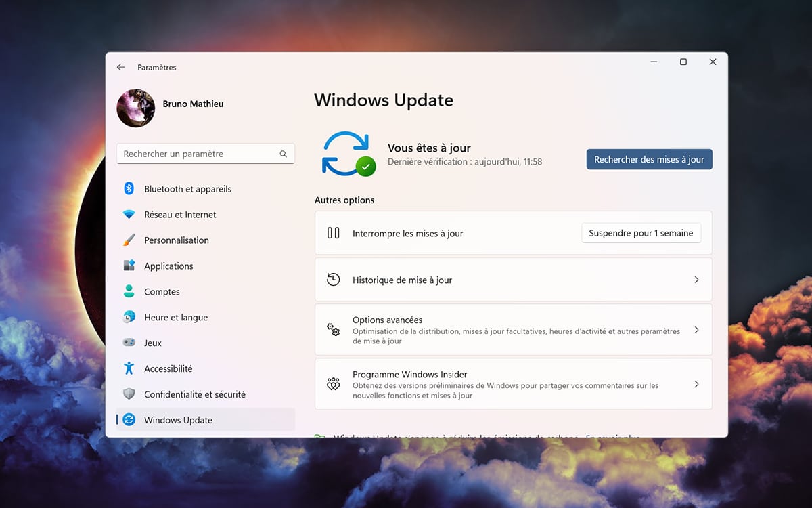Click the Jeux gamepad icon

129,343
